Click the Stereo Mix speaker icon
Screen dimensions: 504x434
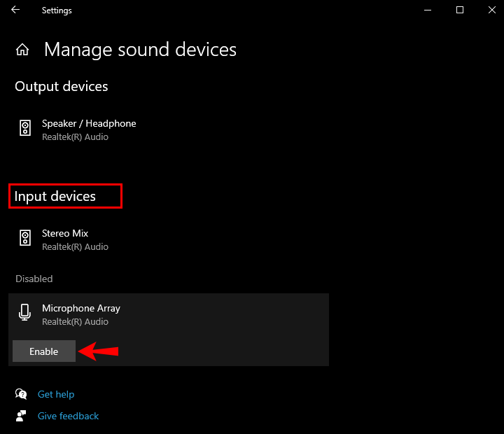[25, 238]
